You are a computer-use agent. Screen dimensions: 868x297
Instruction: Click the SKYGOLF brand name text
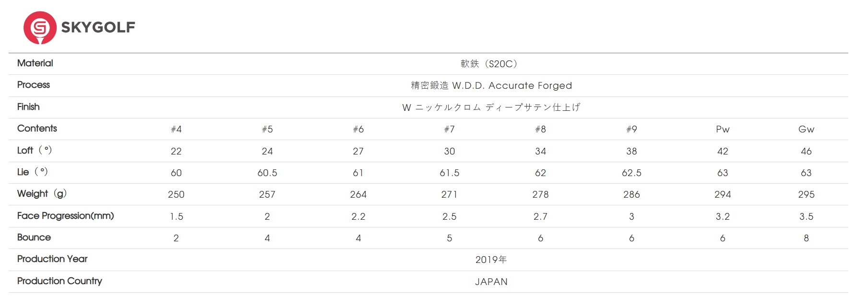point(98,27)
